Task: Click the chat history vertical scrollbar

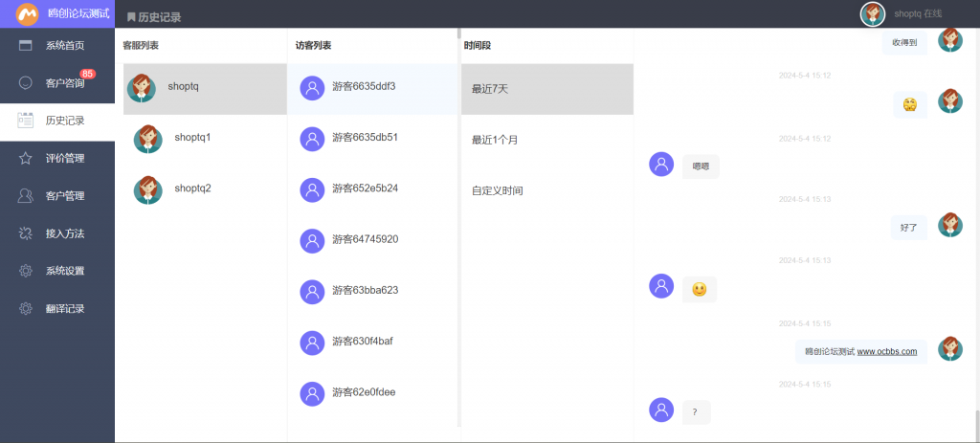Action: pyautogui.click(x=977, y=425)
